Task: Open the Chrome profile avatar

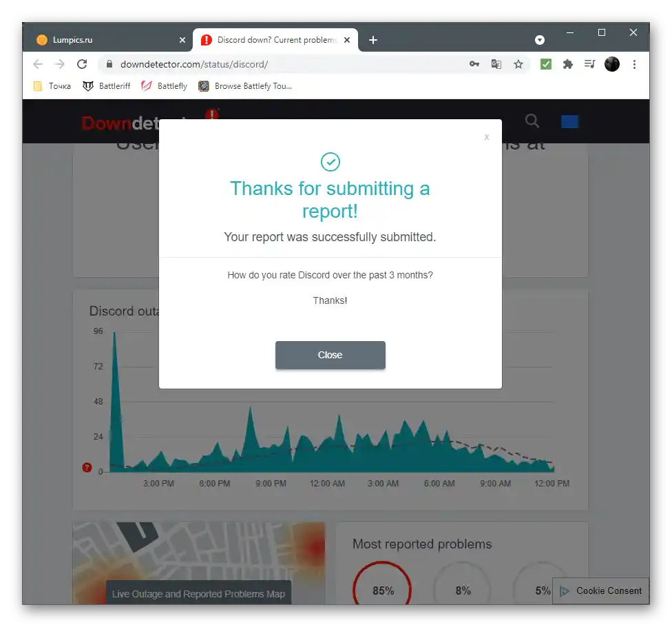Action: pos(612,64)
